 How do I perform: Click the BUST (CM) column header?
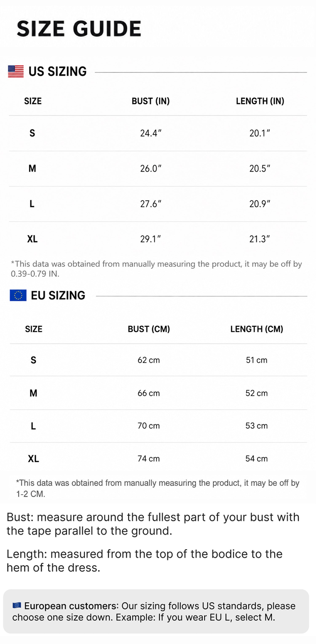tap(149, 329)
